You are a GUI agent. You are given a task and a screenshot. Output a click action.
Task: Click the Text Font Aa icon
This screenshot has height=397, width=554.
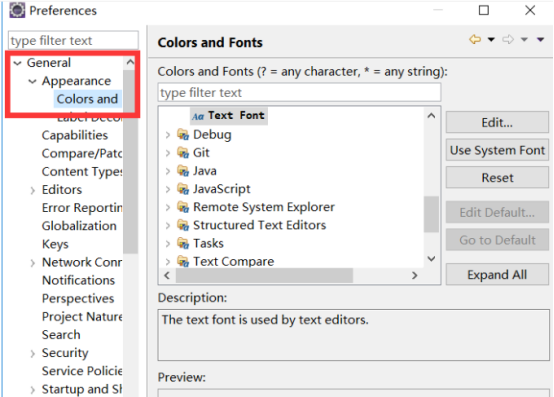pyautogui.click(x=198, y=116)
